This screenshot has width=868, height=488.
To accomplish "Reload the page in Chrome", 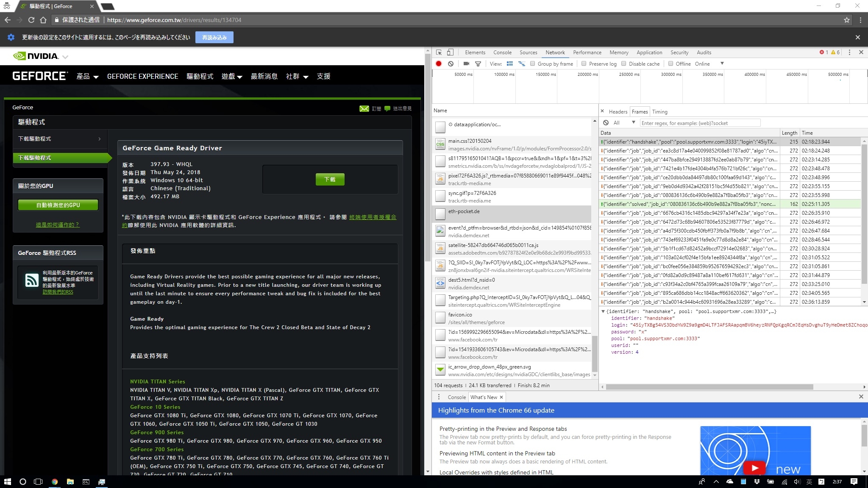I will 31,20.
